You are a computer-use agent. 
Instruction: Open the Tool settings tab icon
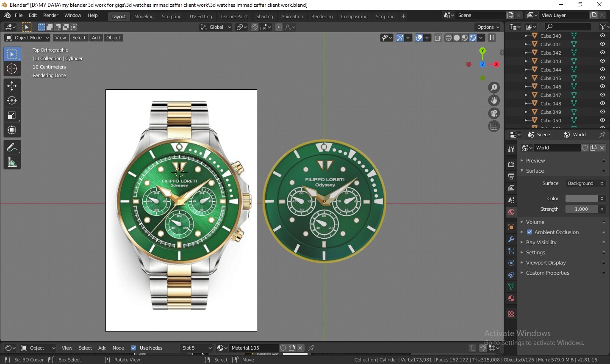click(511, 149)
